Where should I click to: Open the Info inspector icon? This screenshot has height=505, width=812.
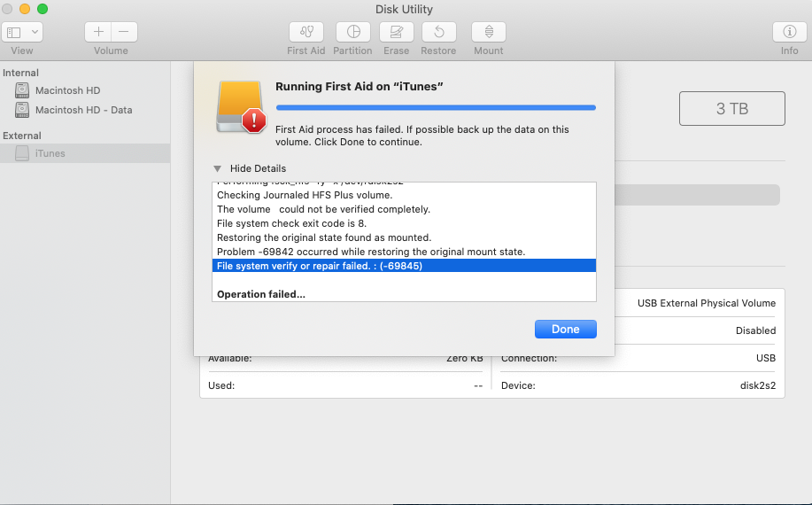[789, 32]
